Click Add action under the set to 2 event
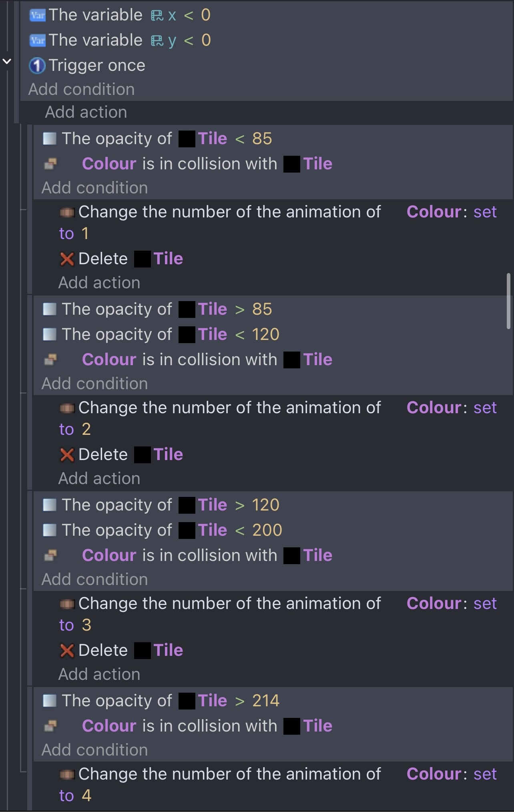 tap(99, 478)
